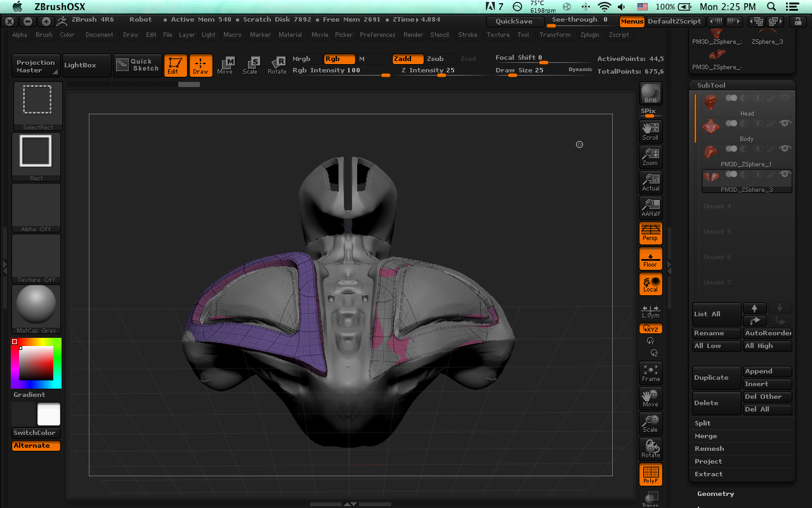
Task: Set canvas to Actual size
Action: coord(651,182)
